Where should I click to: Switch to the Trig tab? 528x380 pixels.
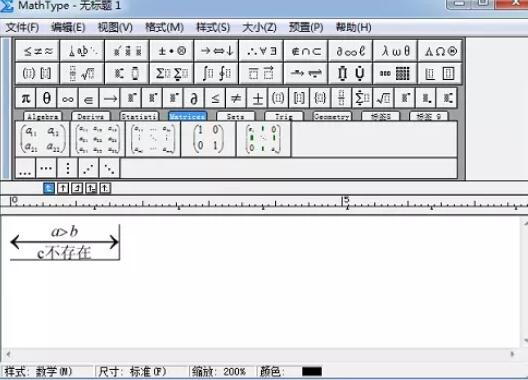[284, 116]
